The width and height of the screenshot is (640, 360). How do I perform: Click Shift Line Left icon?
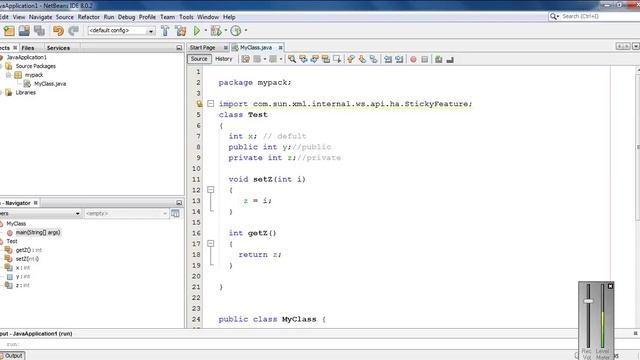(x=388, y=59)
